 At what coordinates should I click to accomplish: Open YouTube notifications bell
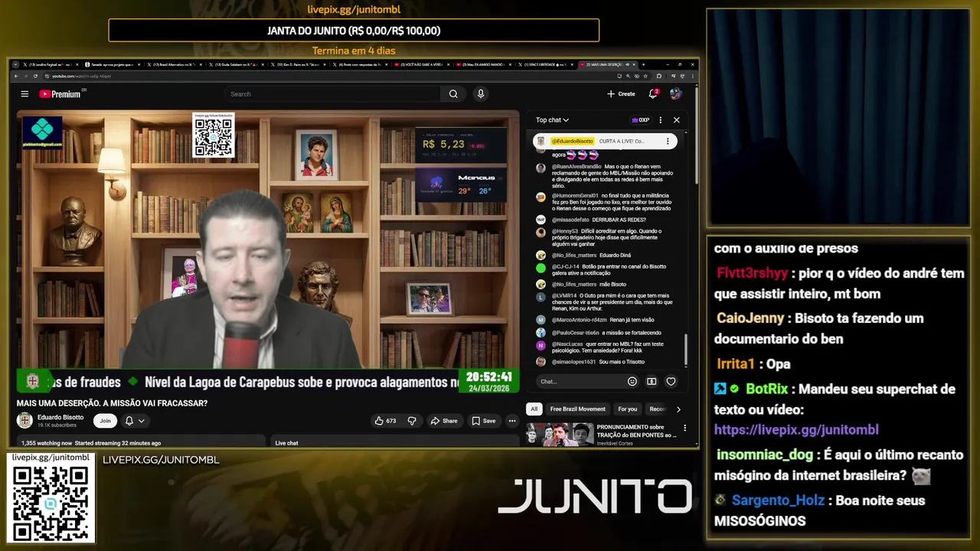653,94
